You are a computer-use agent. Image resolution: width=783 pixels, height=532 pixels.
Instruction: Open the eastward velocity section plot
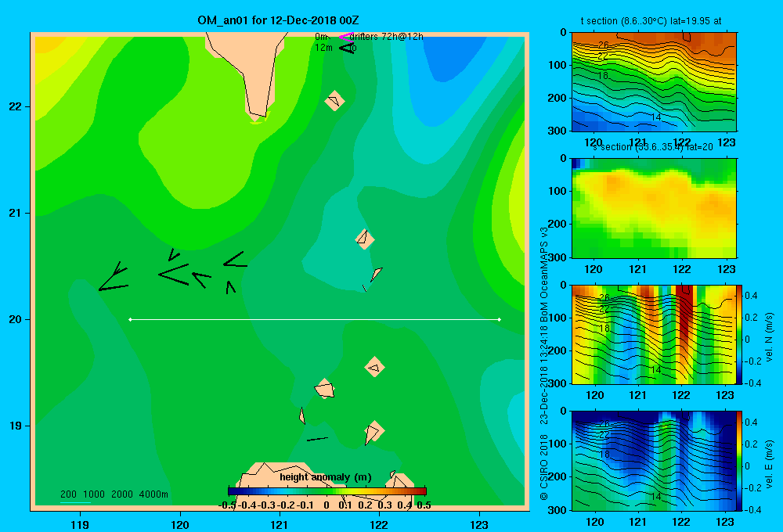654,461
